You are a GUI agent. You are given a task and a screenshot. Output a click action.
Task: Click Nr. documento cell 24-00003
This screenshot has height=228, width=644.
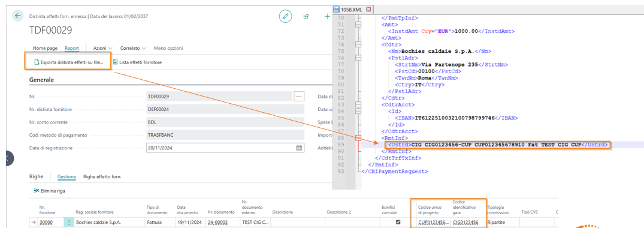(x=222, y=223)
